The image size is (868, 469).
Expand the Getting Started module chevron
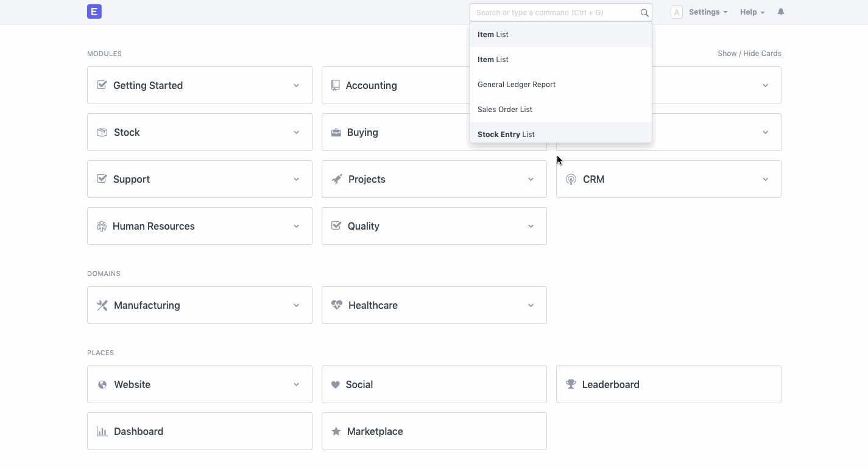pos(297,85)
